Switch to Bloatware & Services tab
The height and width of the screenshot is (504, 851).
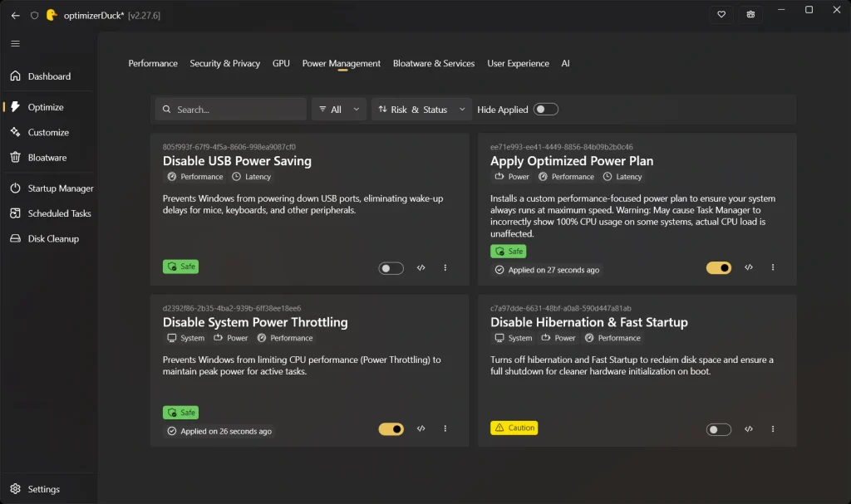[434, 63]
